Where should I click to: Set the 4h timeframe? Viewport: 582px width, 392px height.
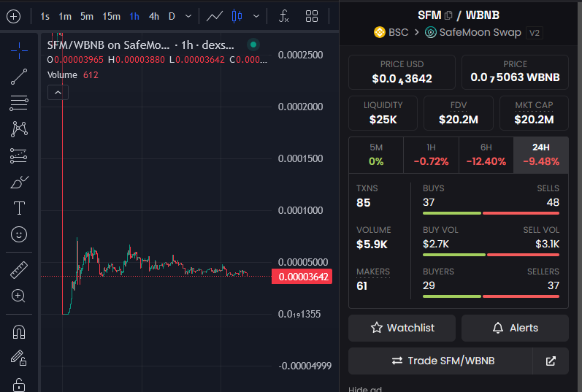point(153,16)
